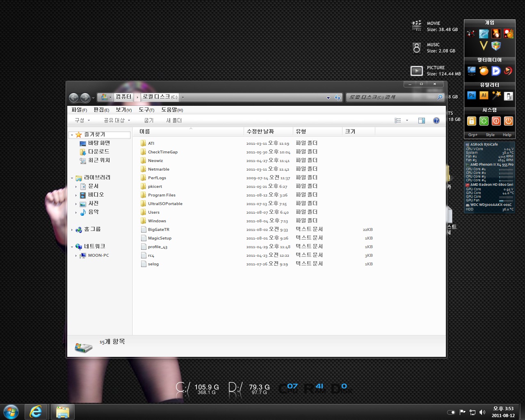Select 바탕 화면 in favorites

pyautogui.click(x=99, y=143)
